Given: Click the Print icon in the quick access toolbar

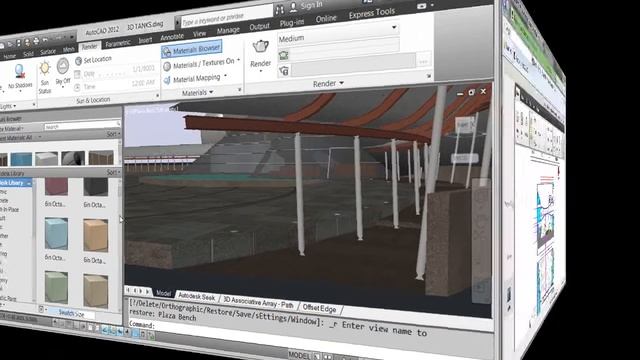Looking at the screenshot, I should pyautogui.click(x=36, y=41).
